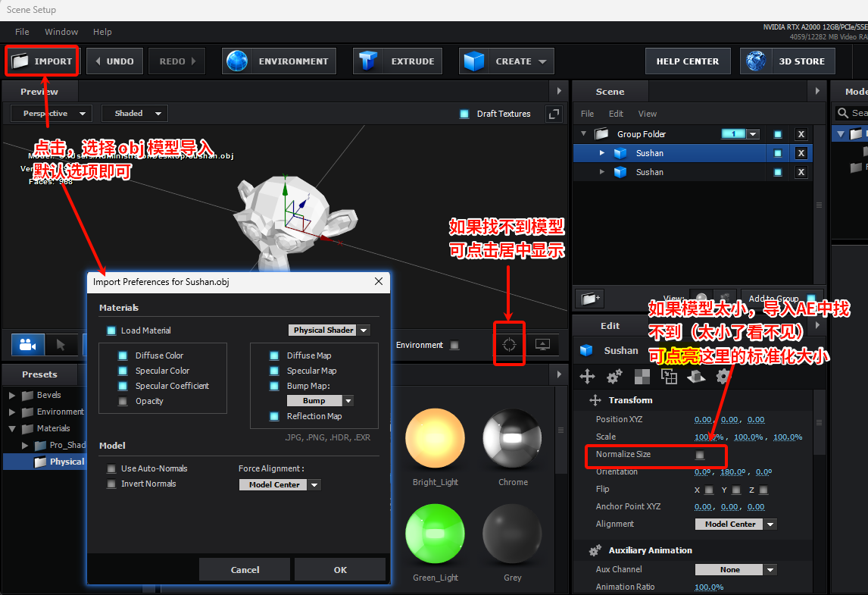Viewport: 868px width, 595px height.
Task: Open the Scene panel View menu
Action: coord(647,114)
